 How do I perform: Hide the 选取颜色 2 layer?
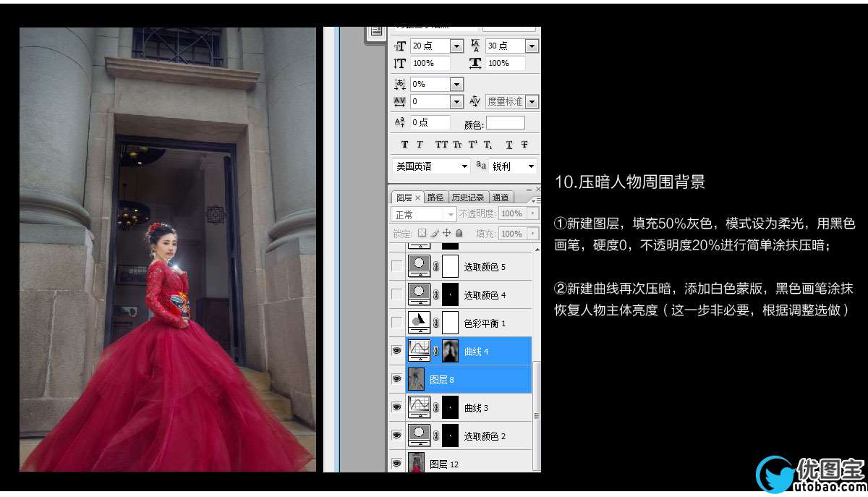coord(396,436)
